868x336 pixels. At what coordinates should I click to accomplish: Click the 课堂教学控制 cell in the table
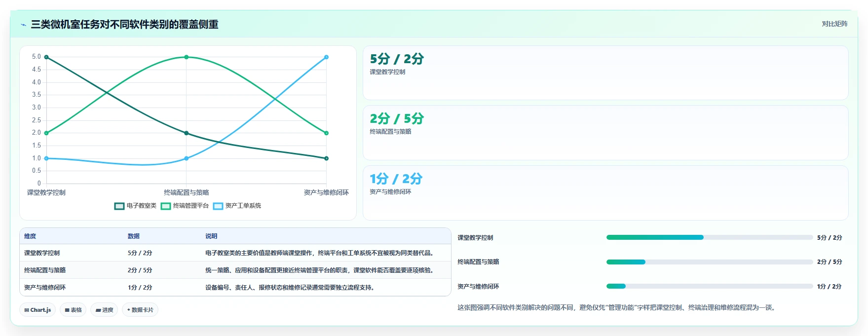(x=42, y=253)
